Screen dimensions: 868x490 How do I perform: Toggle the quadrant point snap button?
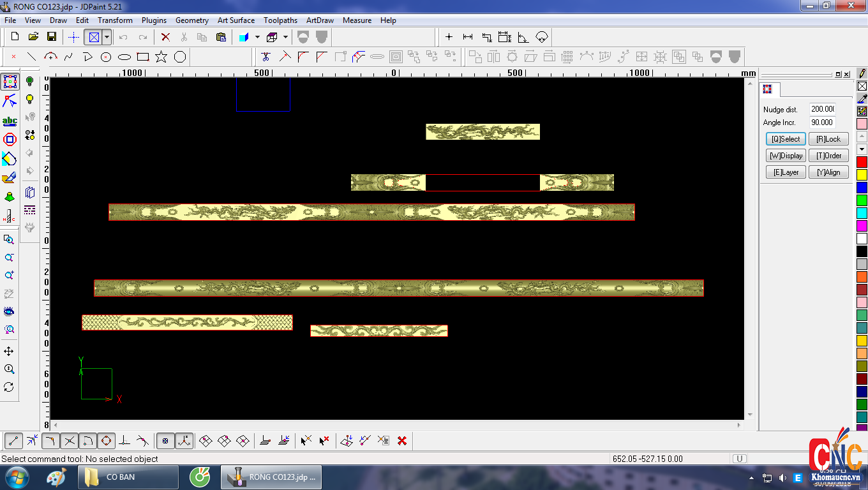click(x=107, y=440)
